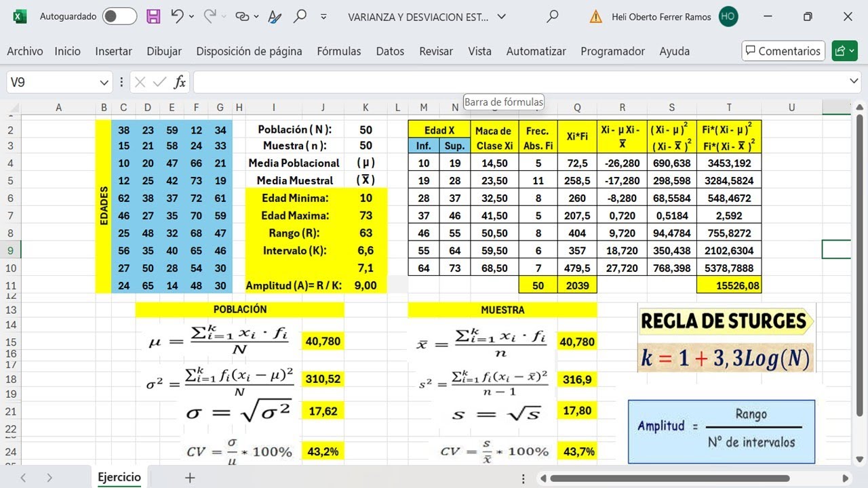The image size is (868, 488).
Task: Select column U header
Action: click(x=791, y=107)
